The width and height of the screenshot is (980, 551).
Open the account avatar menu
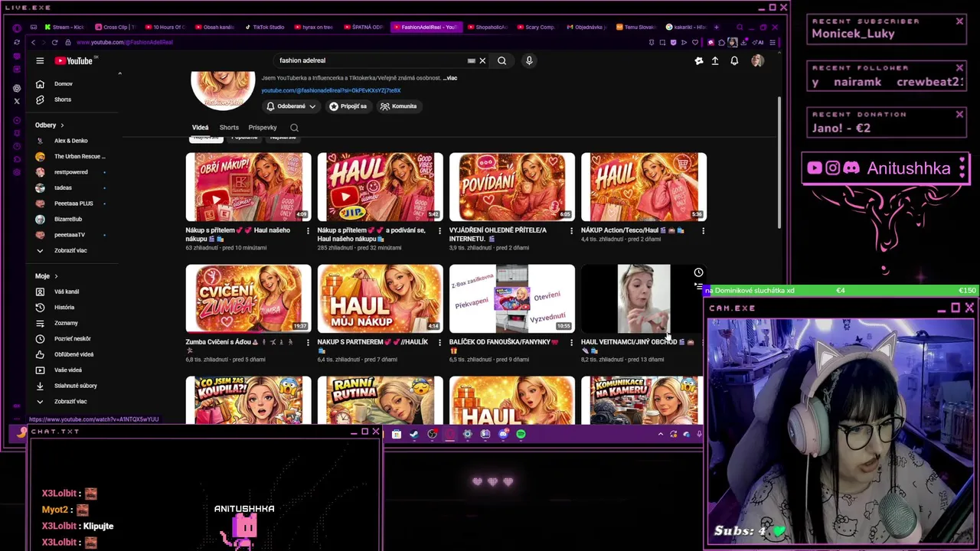[x=757, y=60]
